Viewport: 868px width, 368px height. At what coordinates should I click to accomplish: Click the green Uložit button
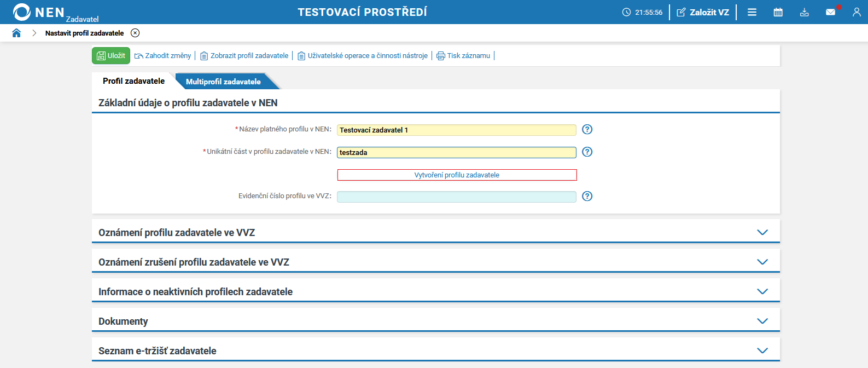pos(111,55)
